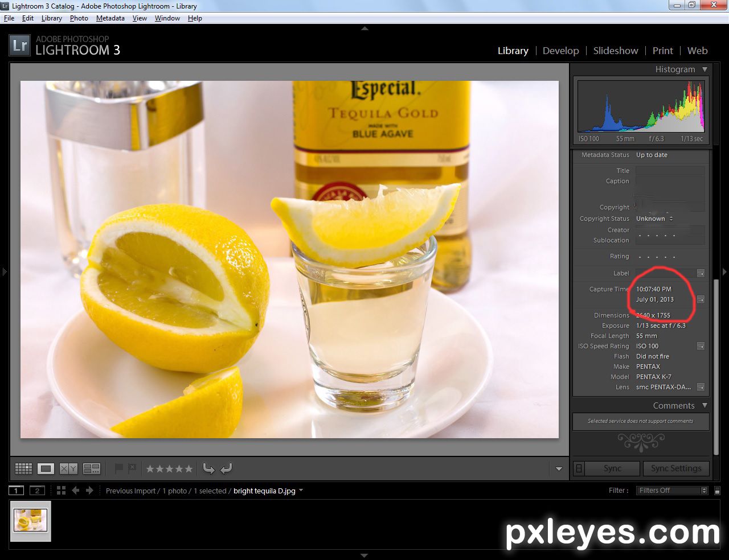The image size is (729, 560).
Task: Open the Library menu
Action: pos(52,18)
